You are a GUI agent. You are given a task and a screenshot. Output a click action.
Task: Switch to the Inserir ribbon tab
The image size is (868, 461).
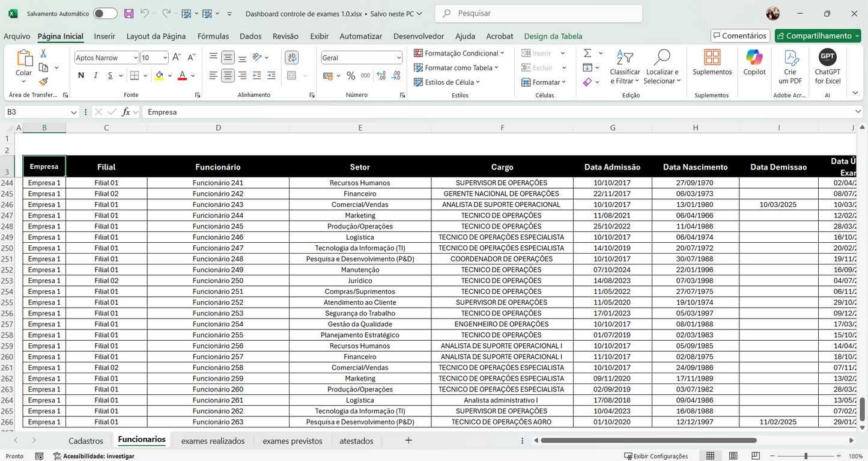104,36
